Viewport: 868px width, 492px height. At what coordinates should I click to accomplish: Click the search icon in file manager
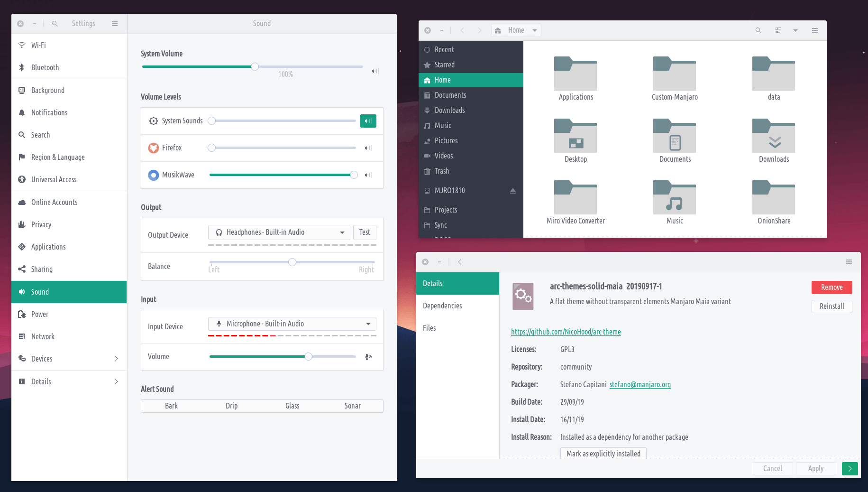pyautogui.click(x=758, y=30)
